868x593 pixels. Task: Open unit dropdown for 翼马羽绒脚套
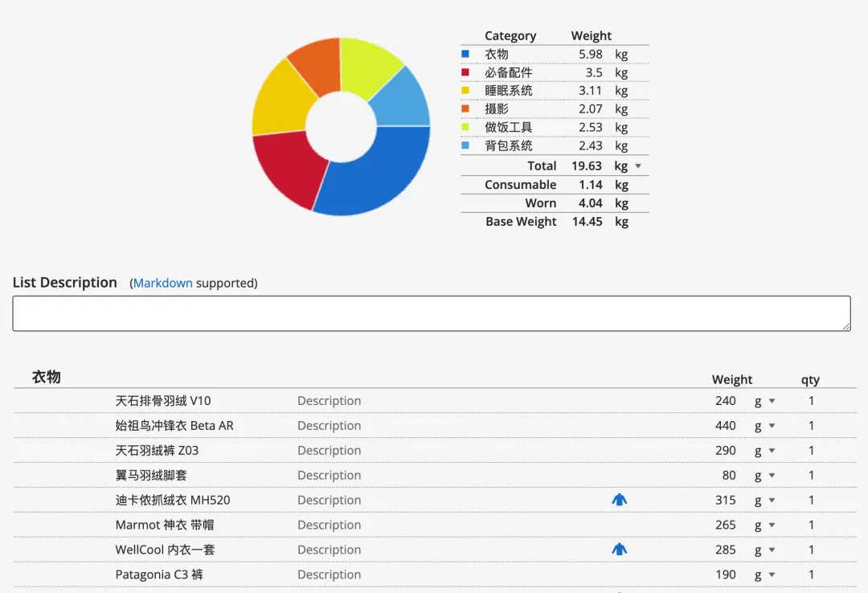[772, 476]
